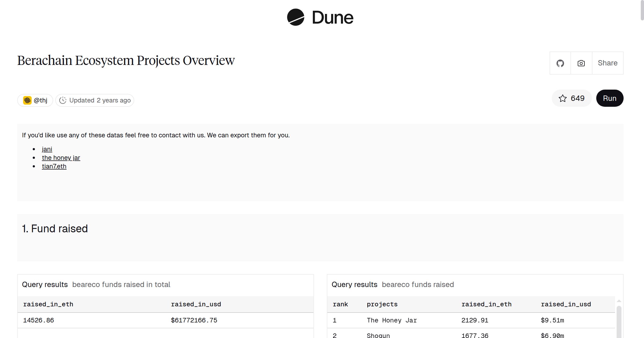Click the Updated 2 years ago badge

[95, 100]
